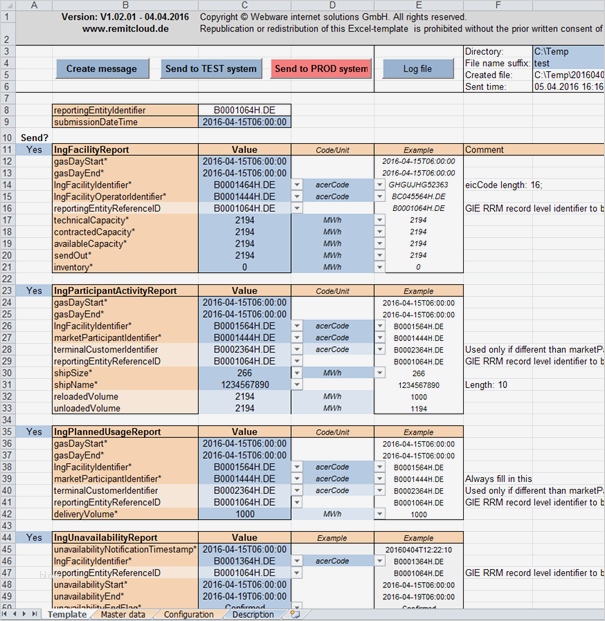Open the technicalCapacity MWh unit dropdown
The height and width of the screenshot is (621, 605).
[x=379, y=220]
